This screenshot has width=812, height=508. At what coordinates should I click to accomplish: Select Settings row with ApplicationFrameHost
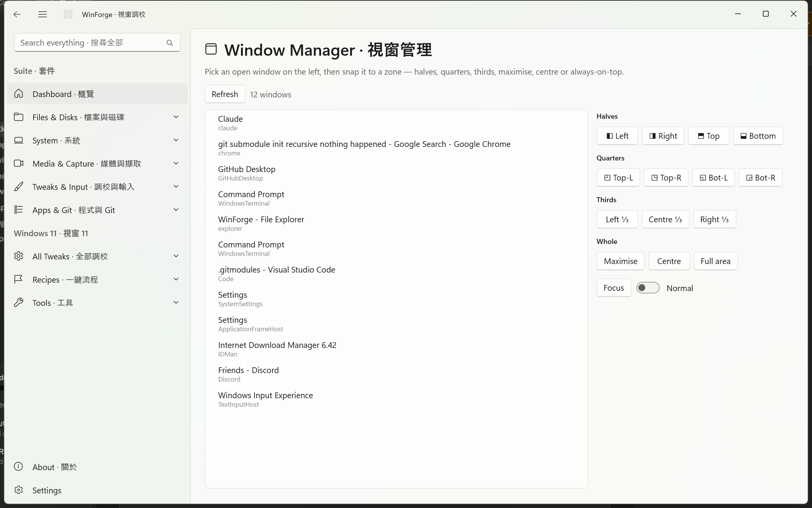(x=396, y=324)
